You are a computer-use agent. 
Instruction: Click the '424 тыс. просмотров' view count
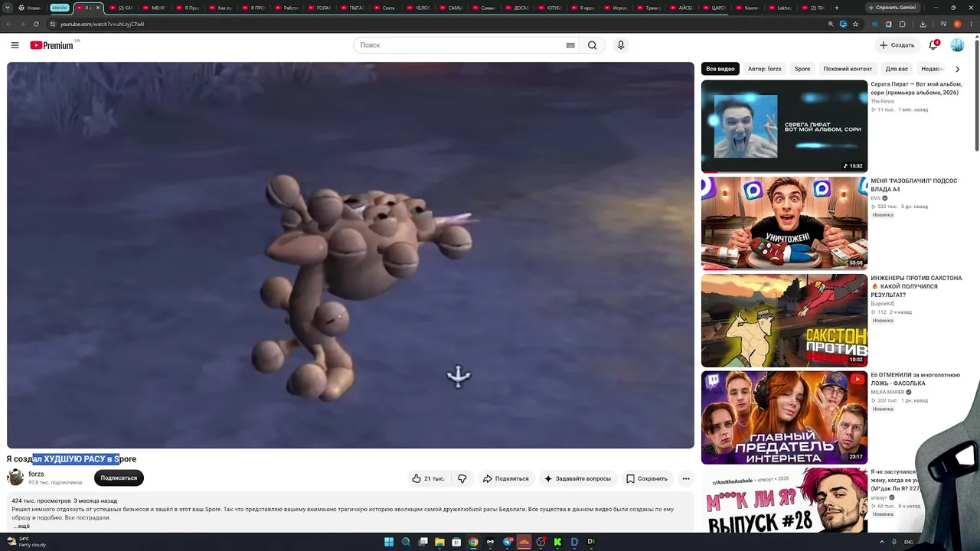(x=41, y=500)
